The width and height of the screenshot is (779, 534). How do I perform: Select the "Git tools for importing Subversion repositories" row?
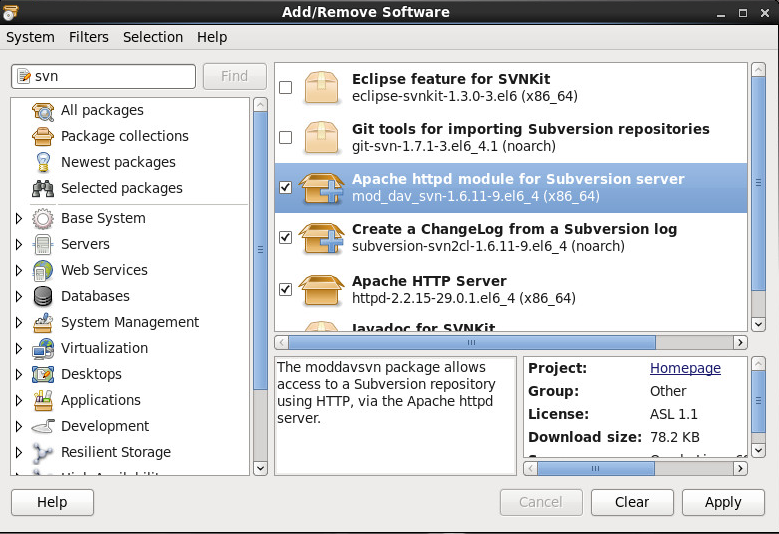(x=511, y=138)
